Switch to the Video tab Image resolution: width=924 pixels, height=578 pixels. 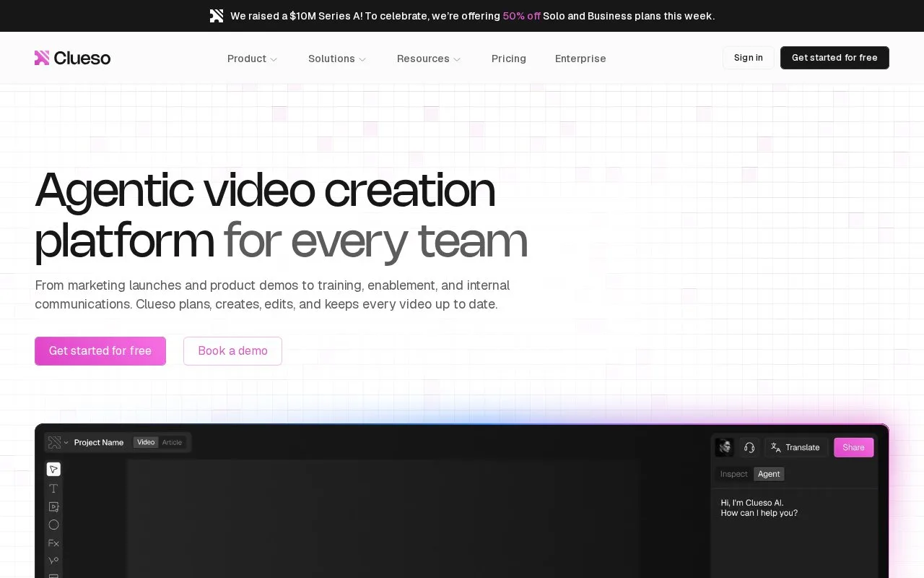point(146,442)
